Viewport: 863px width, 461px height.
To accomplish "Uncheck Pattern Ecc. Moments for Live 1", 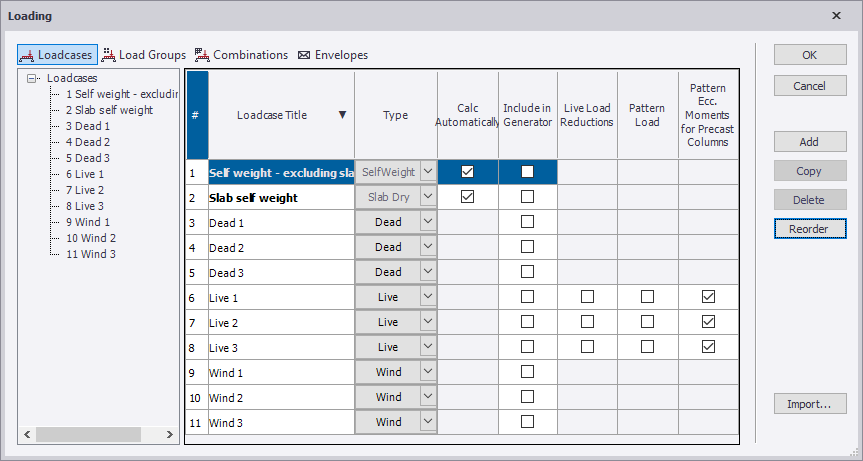I will (708, 297).
